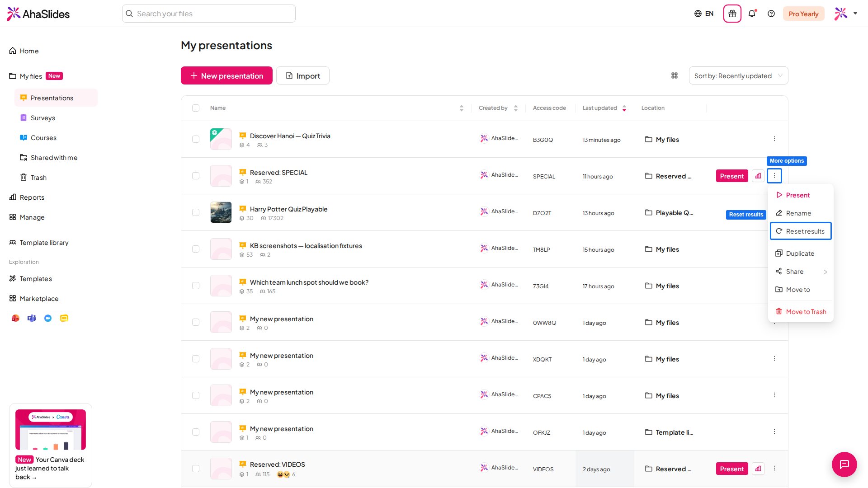Switch to grid view layout icon

pos(675,75)
